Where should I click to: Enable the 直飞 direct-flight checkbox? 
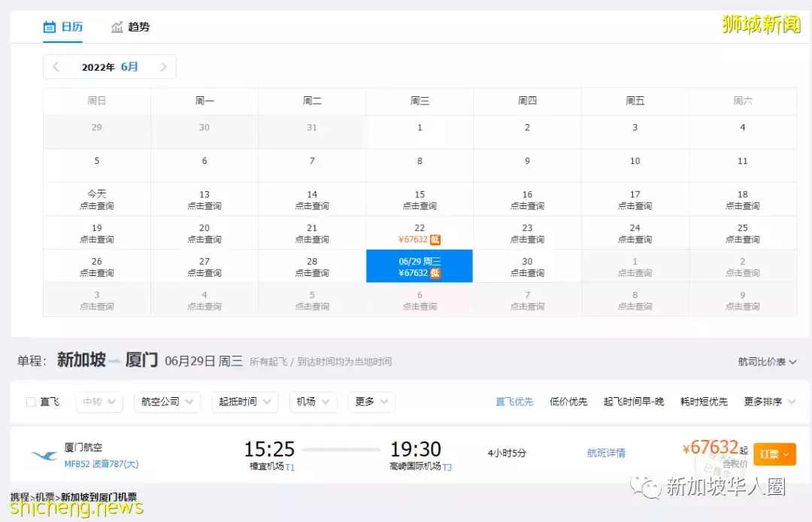(x=30, y=402)
